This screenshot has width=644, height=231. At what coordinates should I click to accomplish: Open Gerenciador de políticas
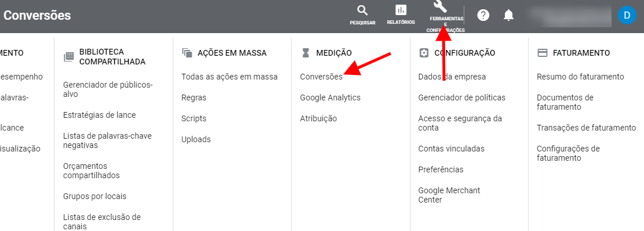tap(461, 98)
